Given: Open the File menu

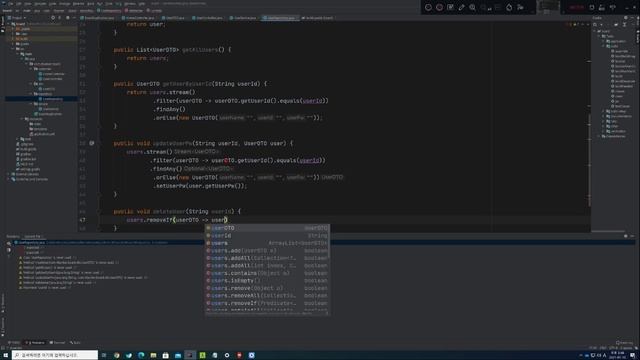Looking at the screenshot, I should 11,4.
